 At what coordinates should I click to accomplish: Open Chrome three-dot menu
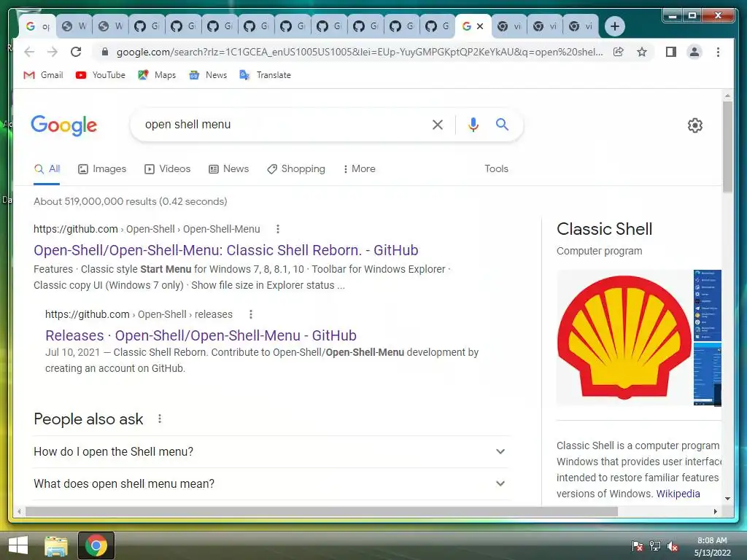pyautogui.click(x=718, y=52)
